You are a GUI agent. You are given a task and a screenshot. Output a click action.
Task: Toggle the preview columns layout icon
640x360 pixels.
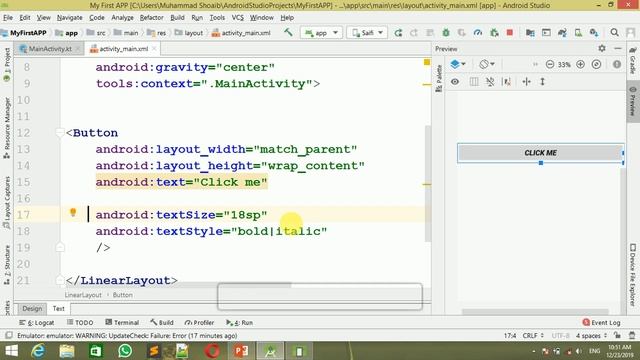click(x=473, y=82)
